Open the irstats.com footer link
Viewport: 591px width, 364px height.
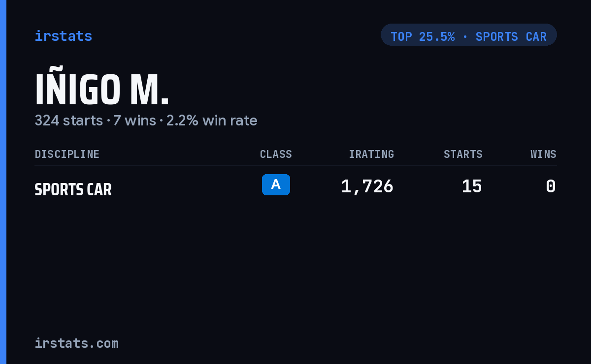click(76, 343)
